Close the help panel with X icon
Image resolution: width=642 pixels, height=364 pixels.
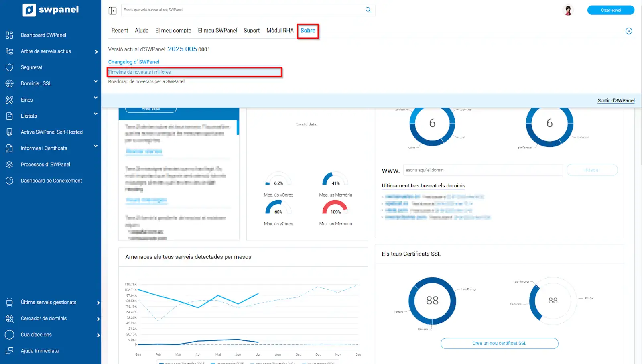click(x=628, y=31)
